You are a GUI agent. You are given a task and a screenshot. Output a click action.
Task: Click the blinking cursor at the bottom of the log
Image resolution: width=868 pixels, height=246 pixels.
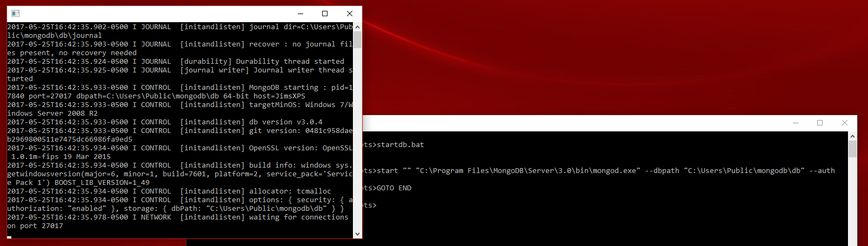click(9, 236)
